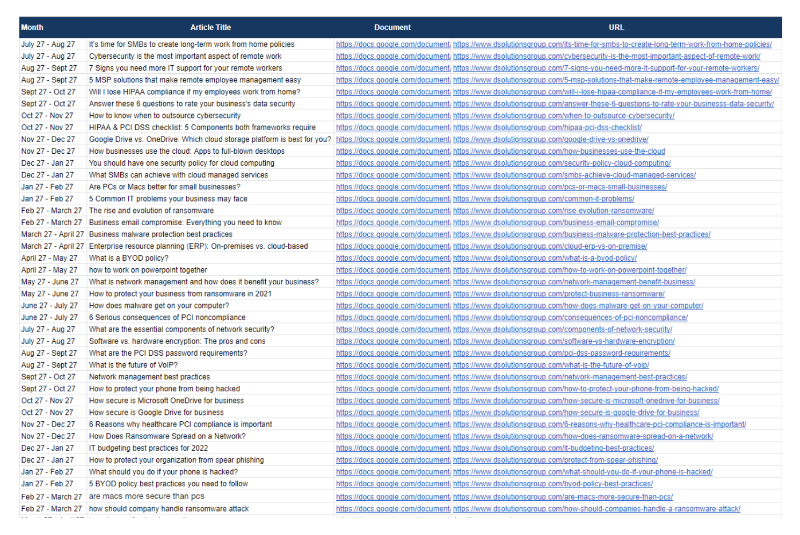Open the software-vs-hardware-encryption URL

(564, 341)
